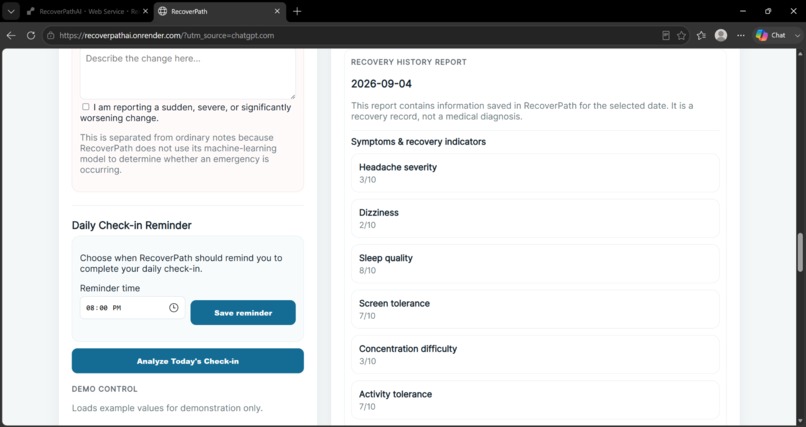
Task: Click the Daily Check-in Reminder heading
Action: (132, 225)
